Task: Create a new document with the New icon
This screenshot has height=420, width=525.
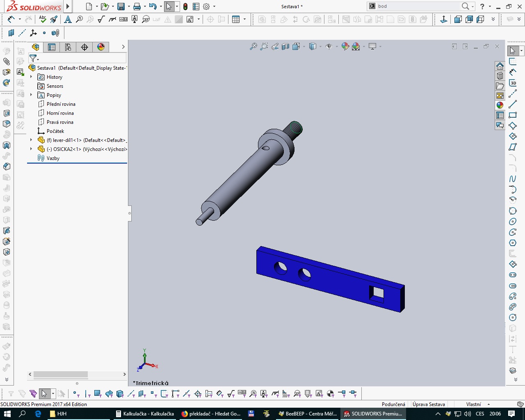Action: point(89,7)
